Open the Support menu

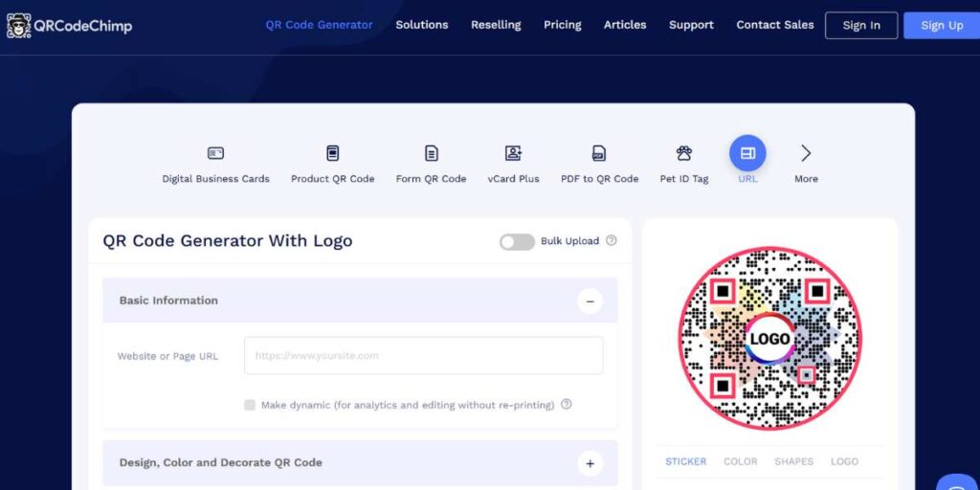[x=691, y=25]
